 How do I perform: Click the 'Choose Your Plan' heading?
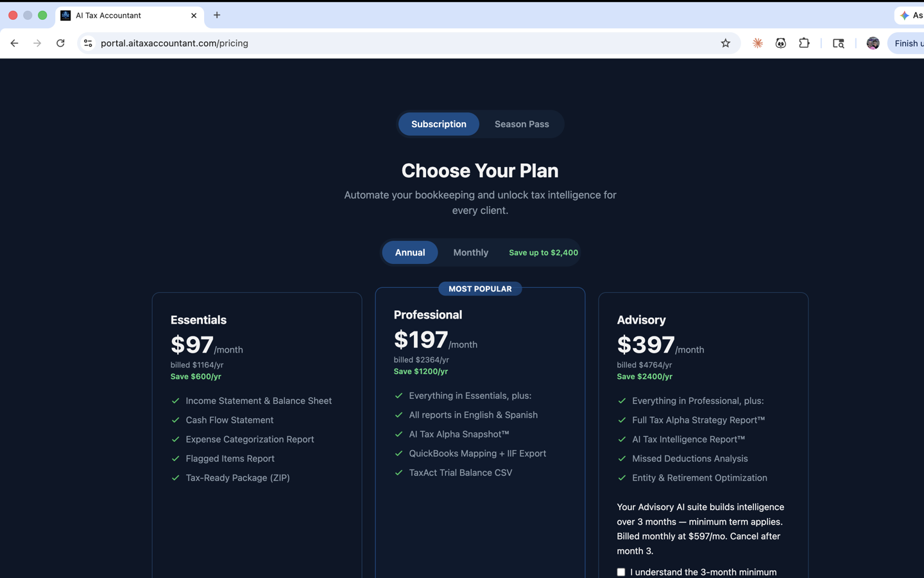point(480,171)
